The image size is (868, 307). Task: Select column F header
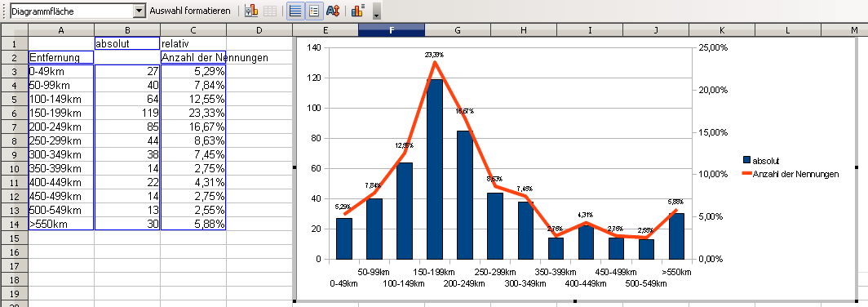pos(392,30)
